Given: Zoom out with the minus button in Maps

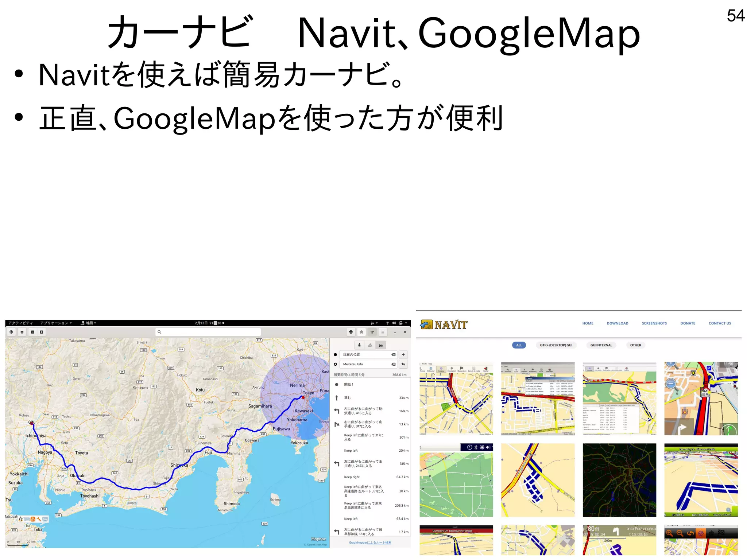Looking at the screenshot, I should pos(33,332).
